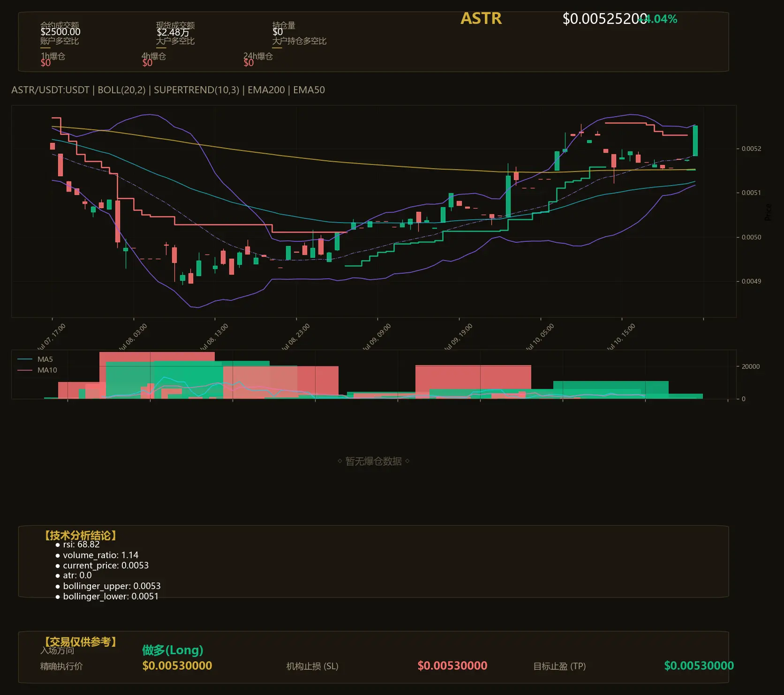The height and width of the screenshot is (695, 784).
Task: Click the 【技术分析结论】 heading
Action: point(80,536)
